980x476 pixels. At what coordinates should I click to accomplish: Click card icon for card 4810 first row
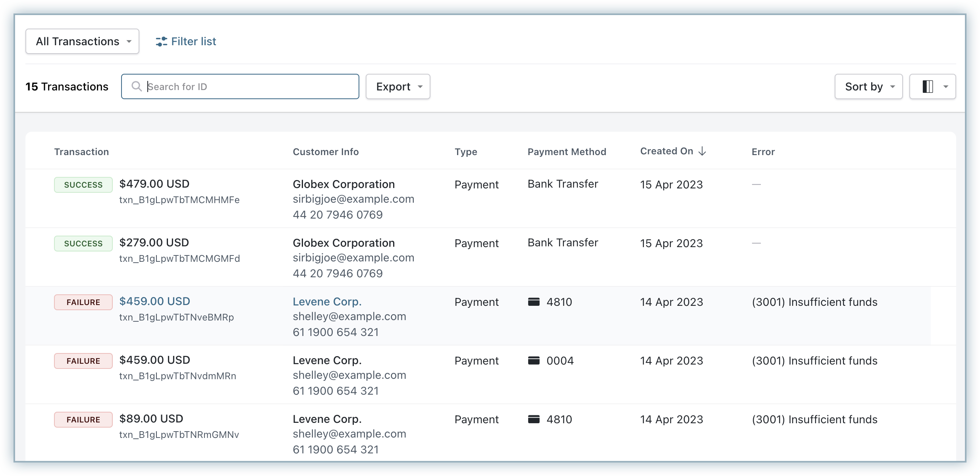(534, 302)
